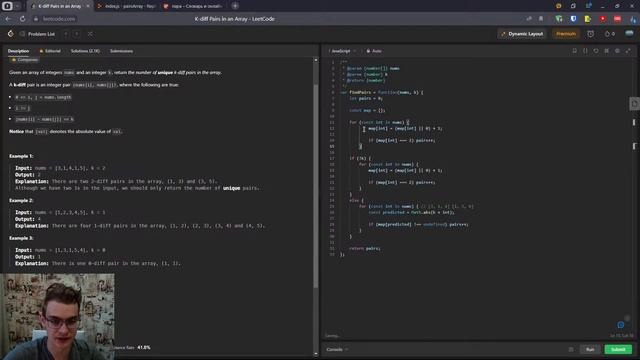640x360 pixels.
Task: Open the user profile avatar
Action: (629, 34)
